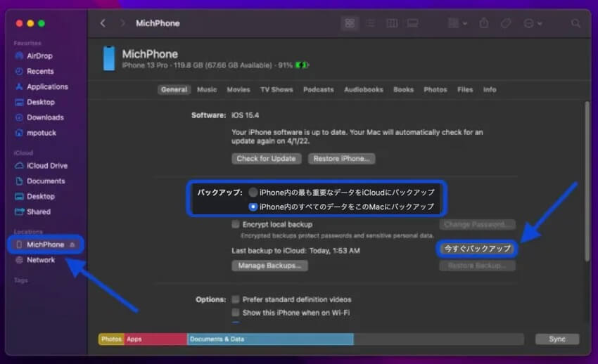Switch to gallery view

pos(413,23)
